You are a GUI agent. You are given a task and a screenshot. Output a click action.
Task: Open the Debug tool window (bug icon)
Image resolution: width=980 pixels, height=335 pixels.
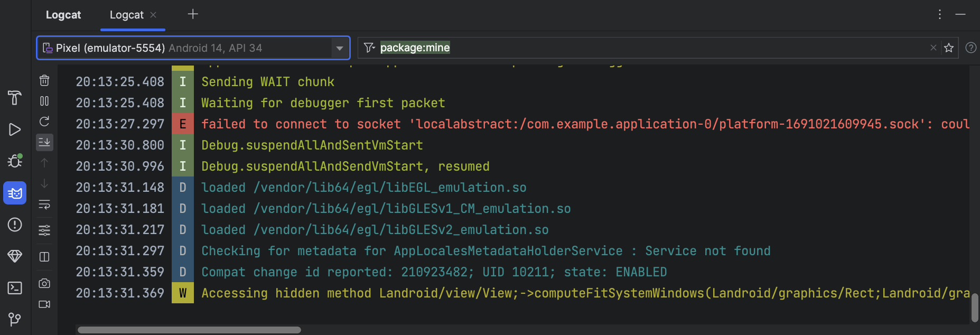[15, 161]
